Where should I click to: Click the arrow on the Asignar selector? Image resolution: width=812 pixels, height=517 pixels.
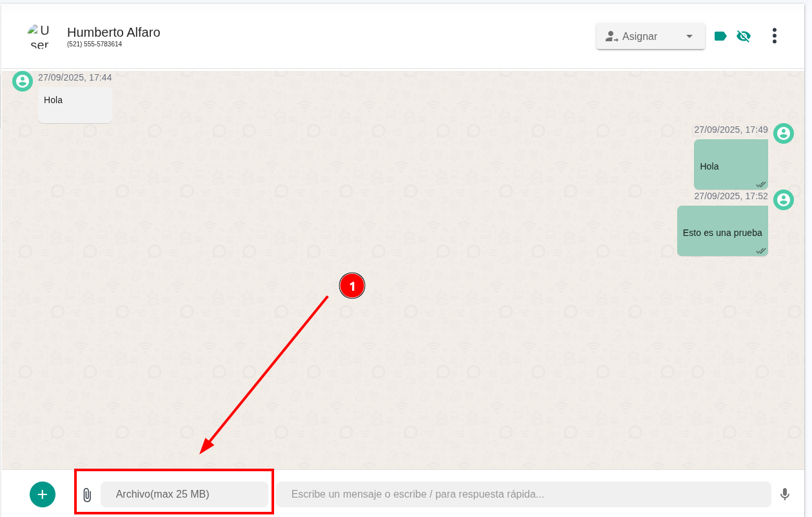(x=689, y=37)
